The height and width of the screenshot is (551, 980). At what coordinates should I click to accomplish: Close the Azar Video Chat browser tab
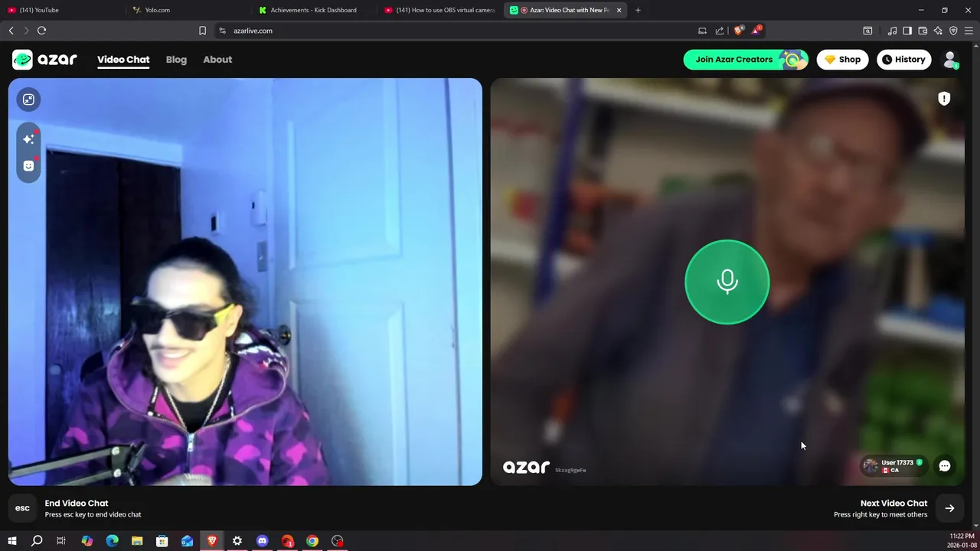[619, 10]
